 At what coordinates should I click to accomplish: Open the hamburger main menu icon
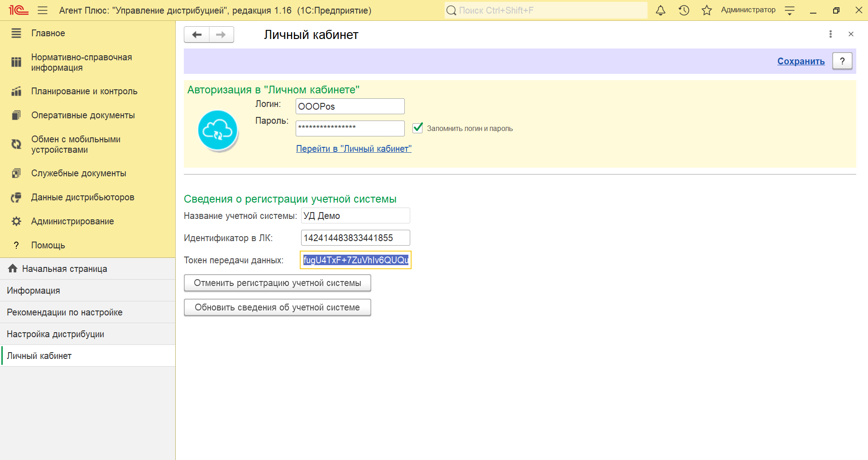(x=43, y=10)
